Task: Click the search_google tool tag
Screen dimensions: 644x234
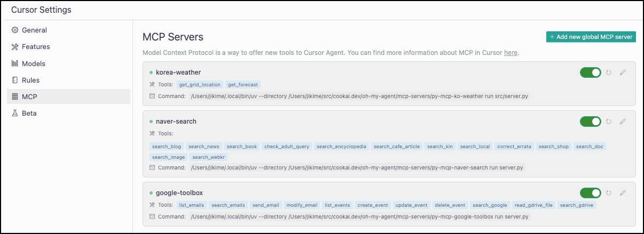Action: tap(490, 205)
